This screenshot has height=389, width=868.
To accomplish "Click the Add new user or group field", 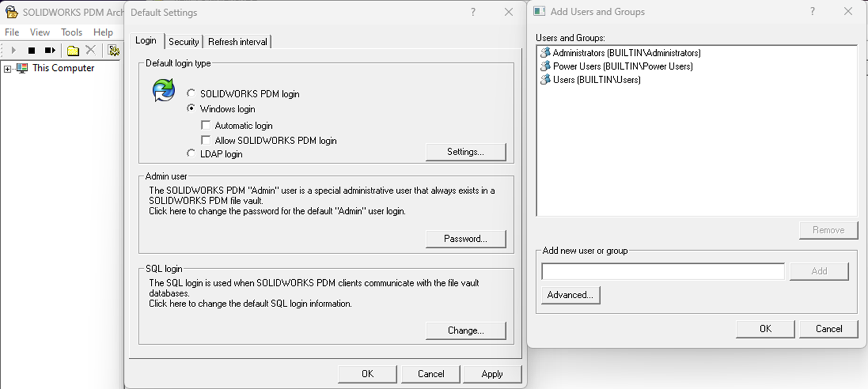I will [x=662, y=271].
